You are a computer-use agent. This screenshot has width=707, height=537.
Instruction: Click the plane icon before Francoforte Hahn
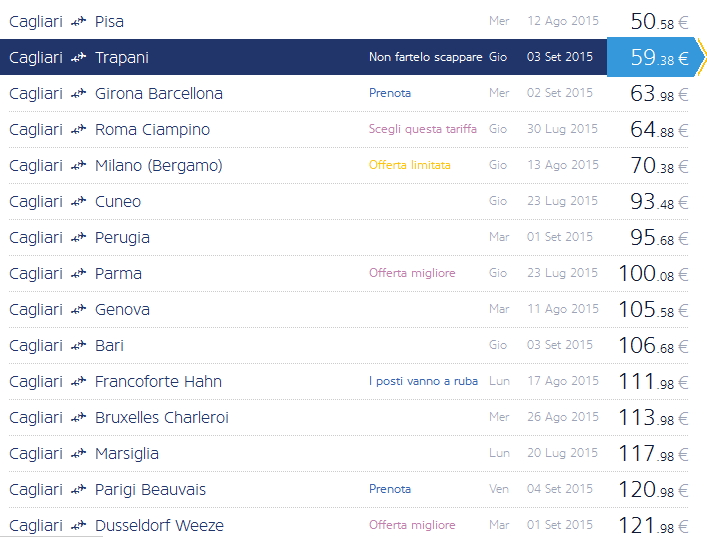click(79, 382)
